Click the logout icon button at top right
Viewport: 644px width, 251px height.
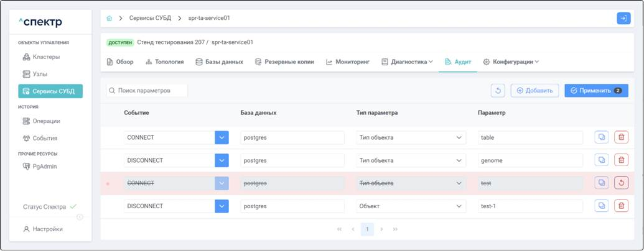[623, 19]
